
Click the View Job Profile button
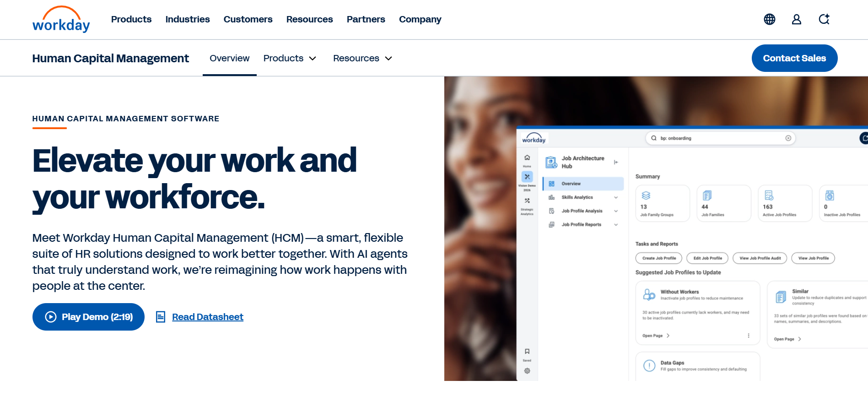pyautogui.click(x=813, y=258)
